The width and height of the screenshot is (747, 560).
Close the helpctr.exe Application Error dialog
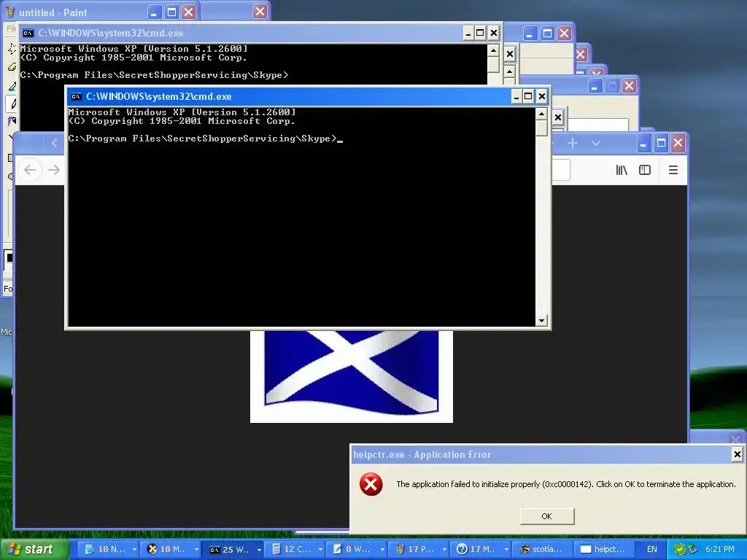click(737, 454)
